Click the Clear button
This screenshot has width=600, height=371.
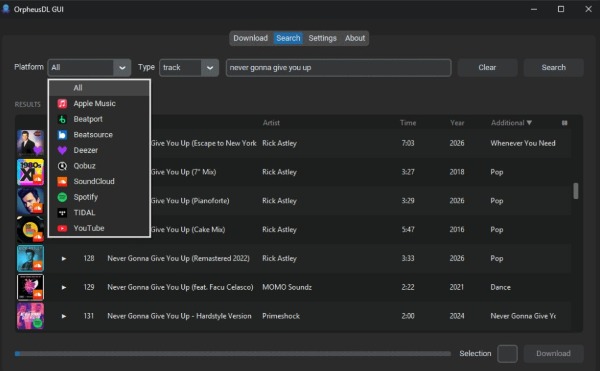[488, 68]
